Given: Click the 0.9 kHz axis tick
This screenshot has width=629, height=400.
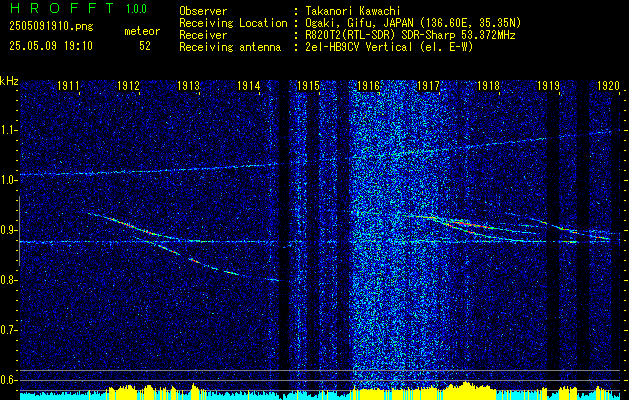Looking at the screenshot, I should (8, 230).
